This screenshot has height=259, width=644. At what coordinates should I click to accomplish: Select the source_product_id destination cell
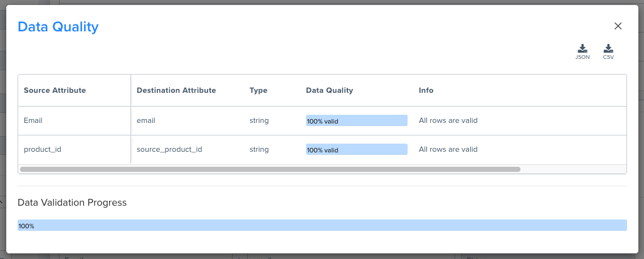[x=187, y=149]
